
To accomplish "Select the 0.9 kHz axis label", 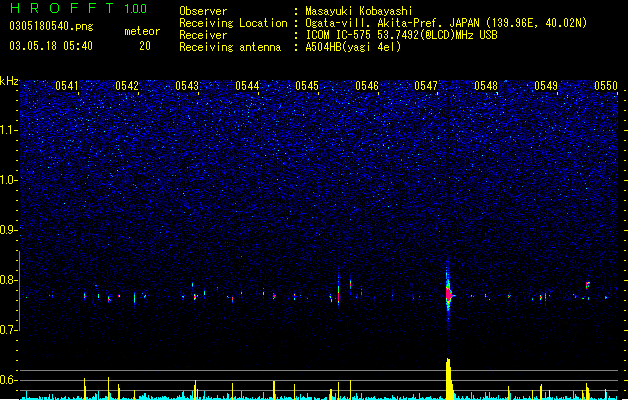I will pyautogui.click(x=9, y=230).
